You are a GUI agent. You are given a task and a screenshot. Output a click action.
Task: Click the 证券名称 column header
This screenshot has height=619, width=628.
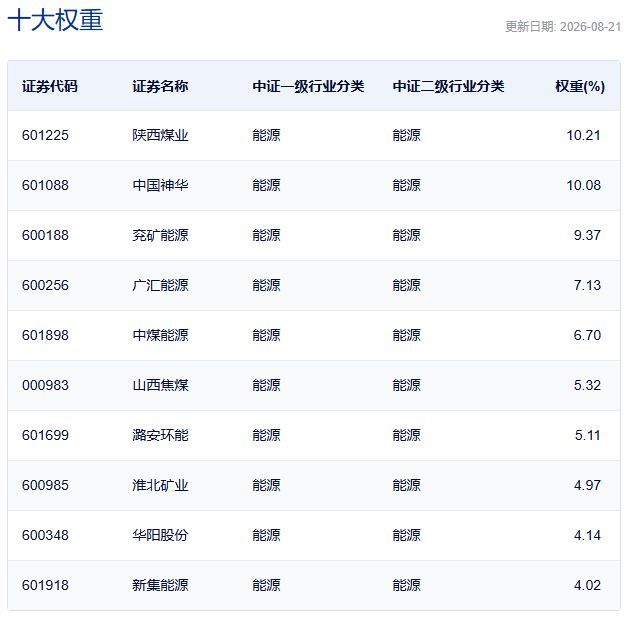pyautogui.click(x=160, y=86)
